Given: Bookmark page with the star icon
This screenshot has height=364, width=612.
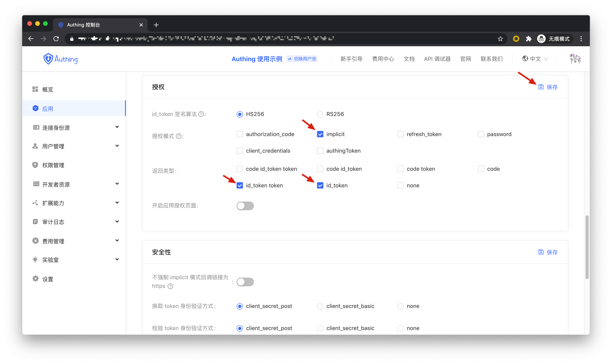Looking at the screenshot, I should click(x=500, y=39).
